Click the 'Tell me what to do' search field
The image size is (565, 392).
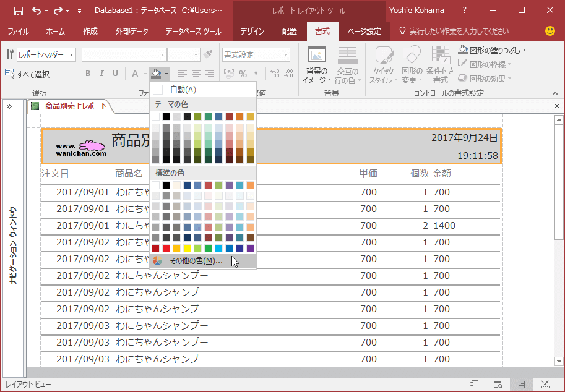coord(459,31)
